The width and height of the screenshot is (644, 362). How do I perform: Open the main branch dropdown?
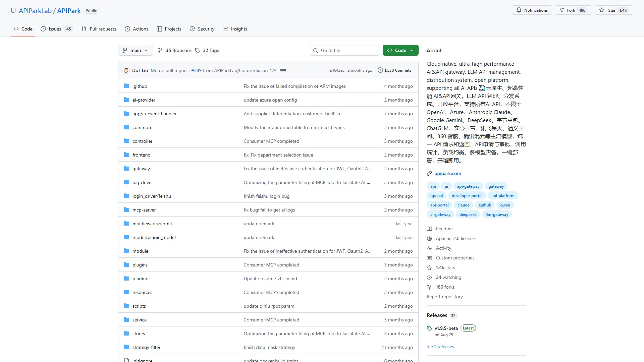point(136,50)
